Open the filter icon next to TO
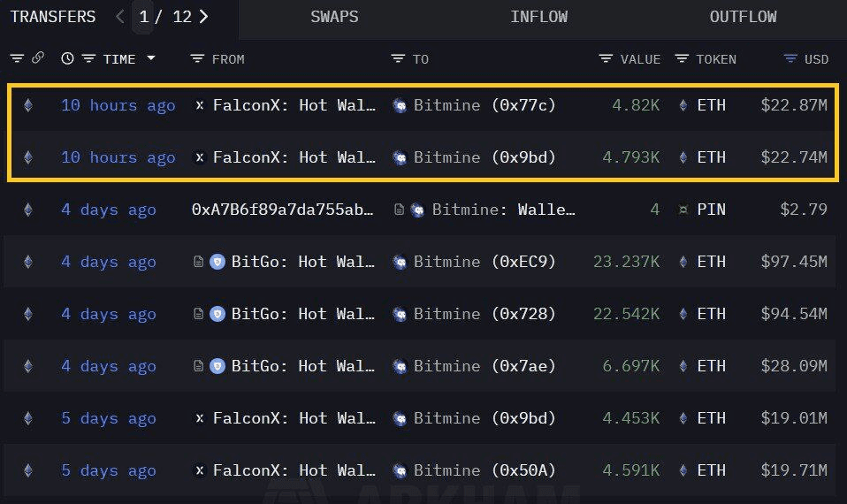Screen dimensions: 847x504 [398, 58]
